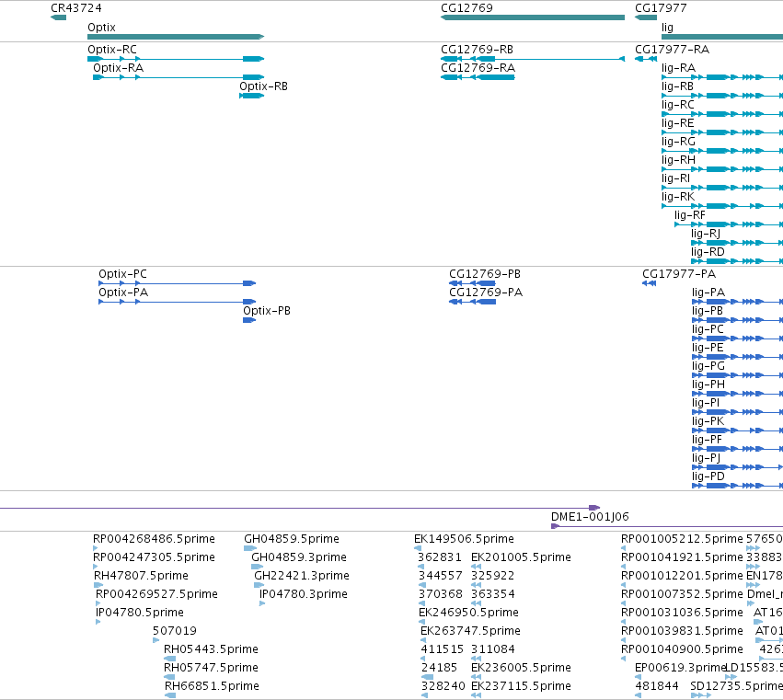Screen dimensions: 783x700
Task: Select the EK149506.5prime EST label
Action: click(x=464, y=539)
